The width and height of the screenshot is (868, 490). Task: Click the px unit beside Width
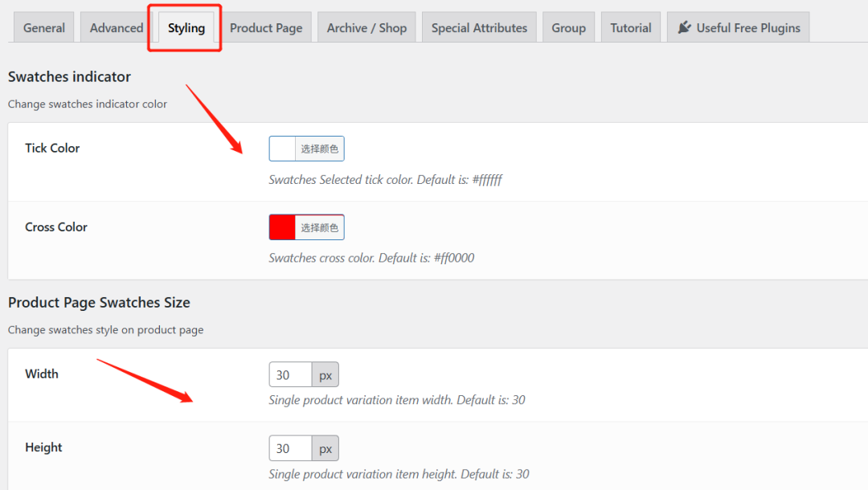pos(325,375)
